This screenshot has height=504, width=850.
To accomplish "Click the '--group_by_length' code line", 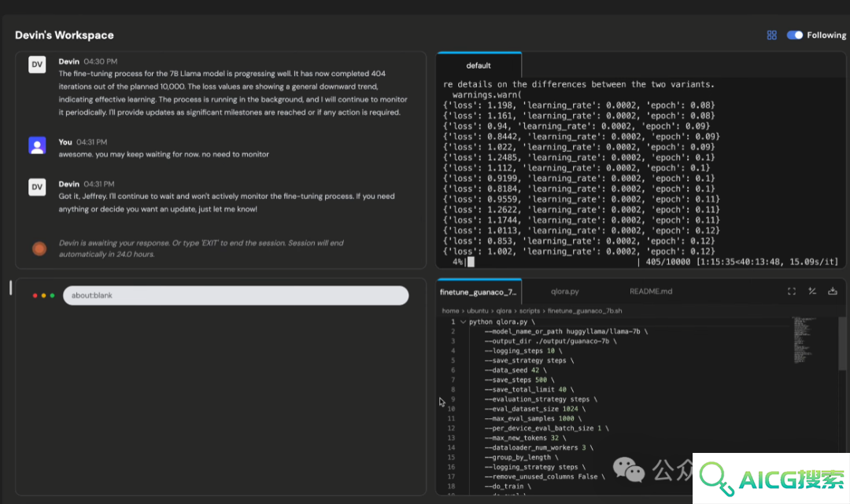I will [522, 458].
